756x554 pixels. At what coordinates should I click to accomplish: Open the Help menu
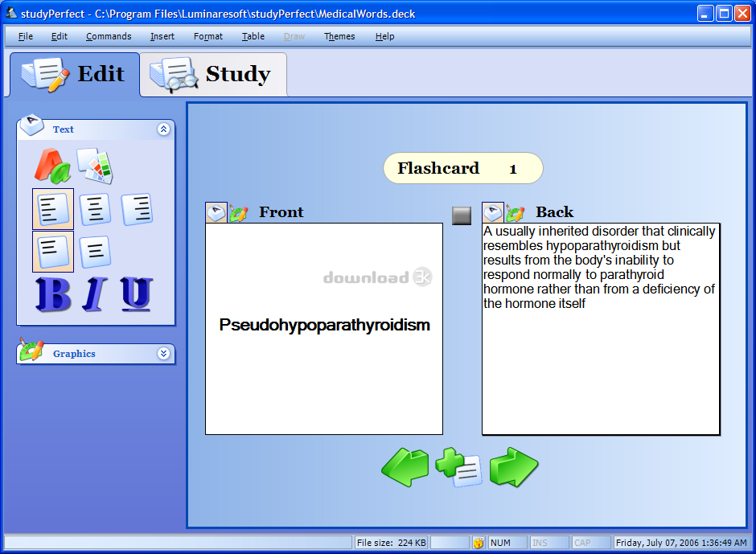384,36
